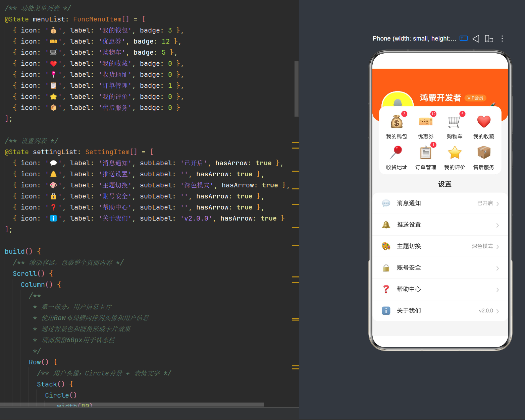Place cursor on settingList variable name

[55, 152]
